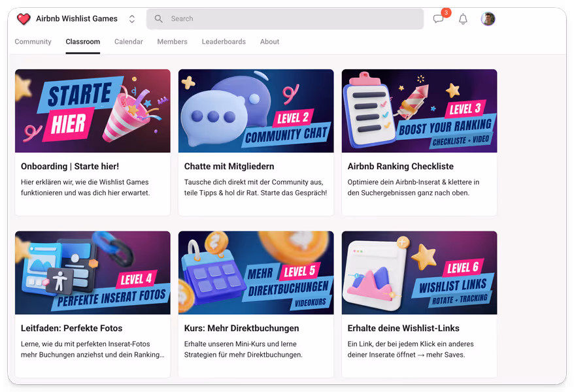Click the heart community logo icon
The height and width of the screenshot is (392, 574).
point(24,18)
